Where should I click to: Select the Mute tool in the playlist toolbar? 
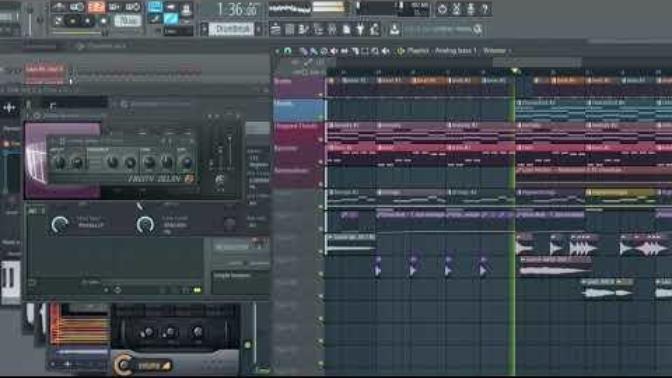(x=334, y=51)
